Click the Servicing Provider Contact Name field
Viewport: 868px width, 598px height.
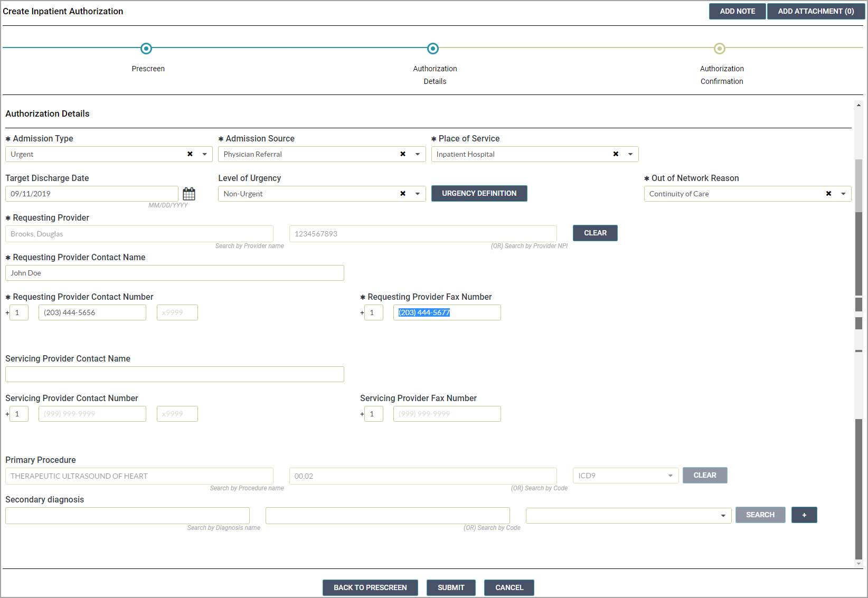(174, 374)
